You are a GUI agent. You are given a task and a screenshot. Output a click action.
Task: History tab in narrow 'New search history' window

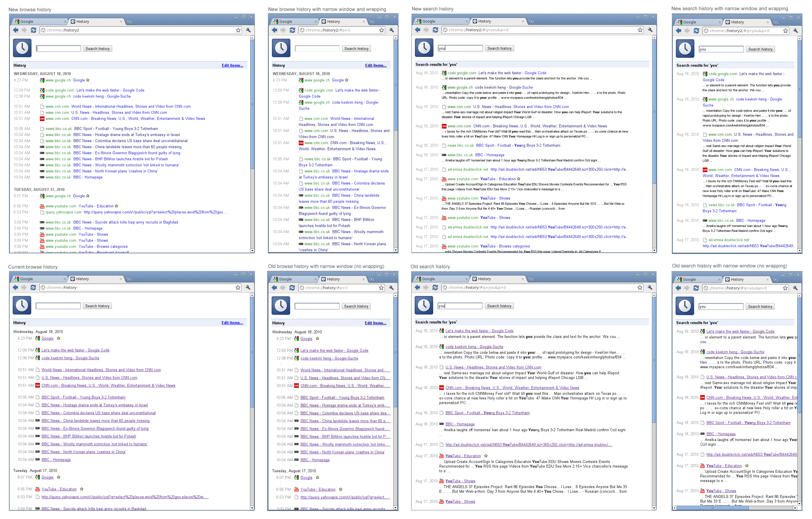click(x=748, y=22)
